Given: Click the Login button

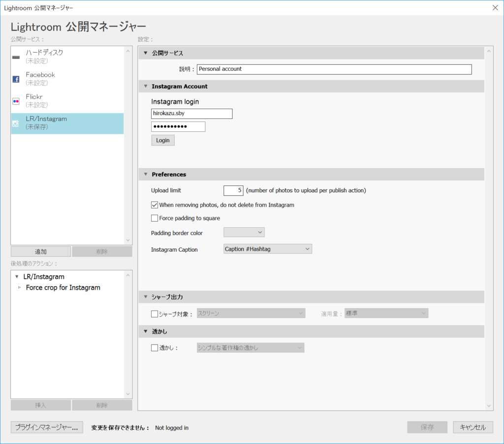Looking at the screenshot, I should point(163,140).
